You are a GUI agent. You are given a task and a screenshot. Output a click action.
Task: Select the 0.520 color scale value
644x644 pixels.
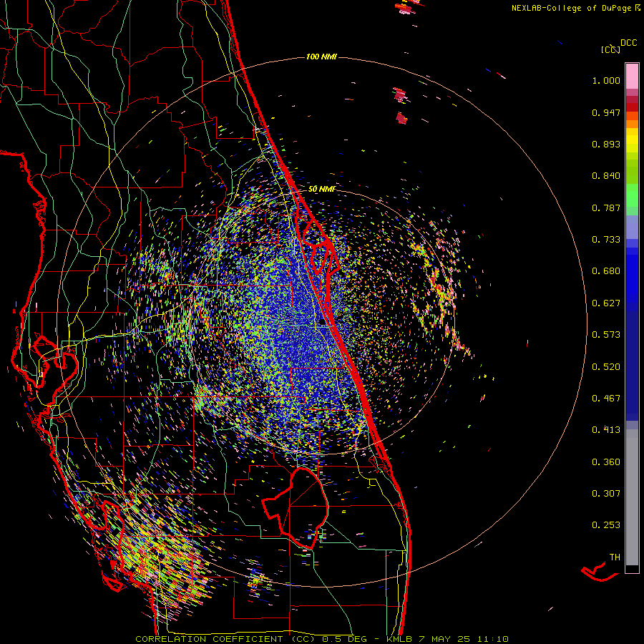pos(606,367)
